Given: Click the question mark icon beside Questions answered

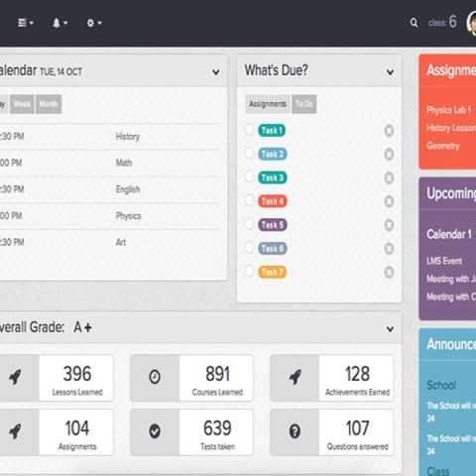Looking at the screenshot, I should (x=295, y=431).
